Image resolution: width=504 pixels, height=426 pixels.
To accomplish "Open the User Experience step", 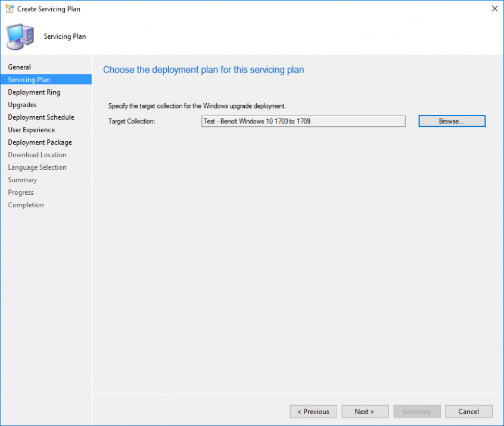I will pos(32,129).
